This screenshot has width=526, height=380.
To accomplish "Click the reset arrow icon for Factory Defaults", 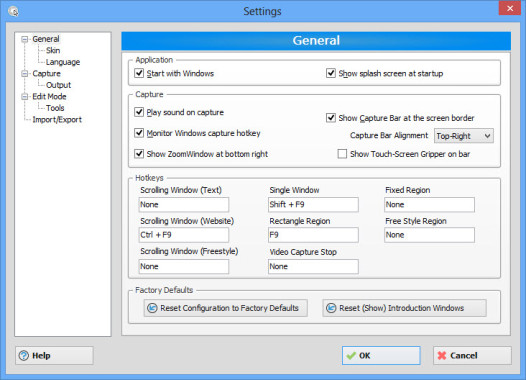I will tap(152, 308).
